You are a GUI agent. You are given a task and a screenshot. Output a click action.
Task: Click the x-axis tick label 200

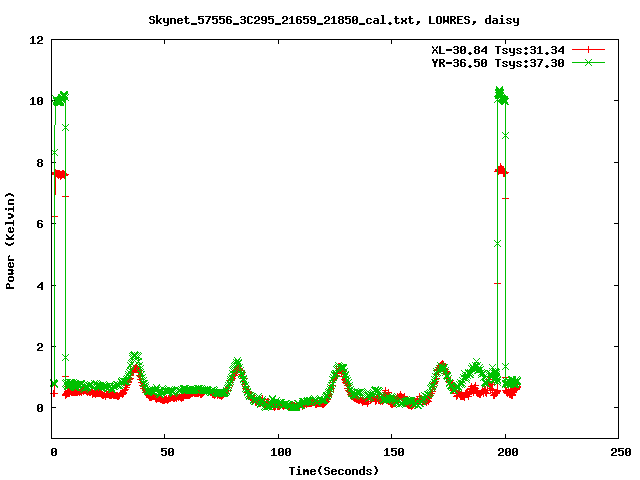pos(508,452)
